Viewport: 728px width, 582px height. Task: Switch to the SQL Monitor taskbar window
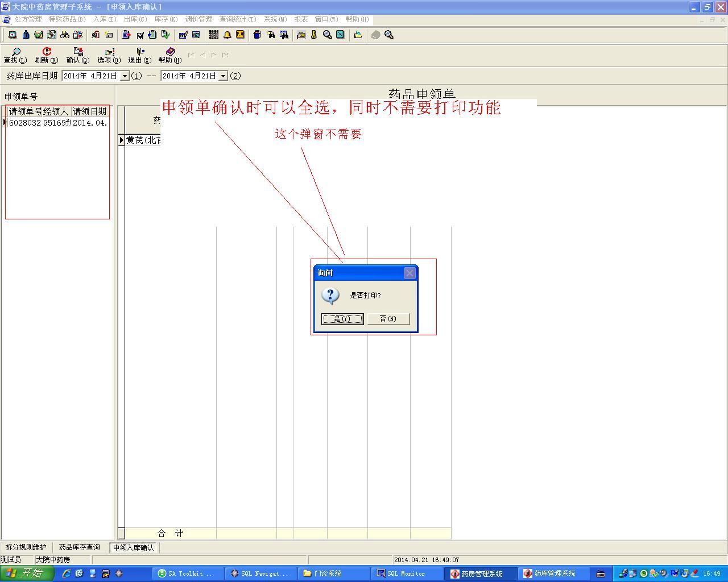point(406,573)
